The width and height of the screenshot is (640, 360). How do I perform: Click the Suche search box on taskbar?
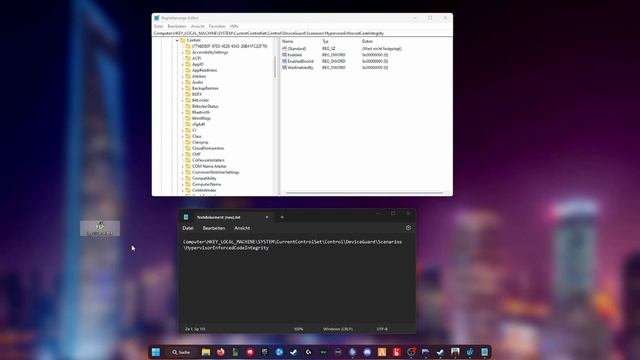pyautogui.click(x=181, y=352)
